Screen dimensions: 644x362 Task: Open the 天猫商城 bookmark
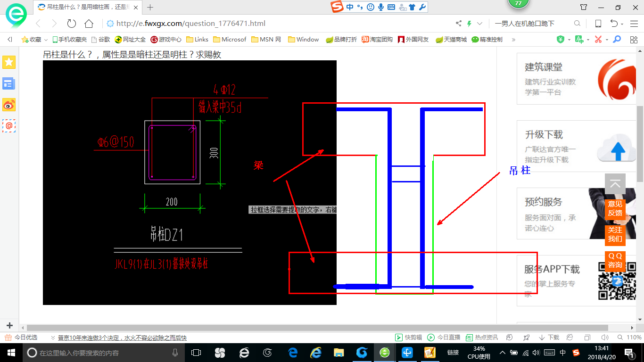pyautogui.click(x=451, y=40)
